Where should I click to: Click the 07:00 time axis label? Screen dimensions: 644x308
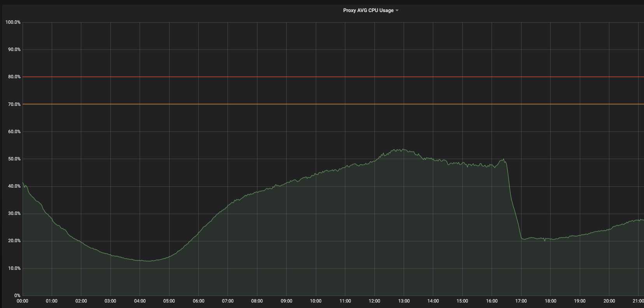point(228,301)
